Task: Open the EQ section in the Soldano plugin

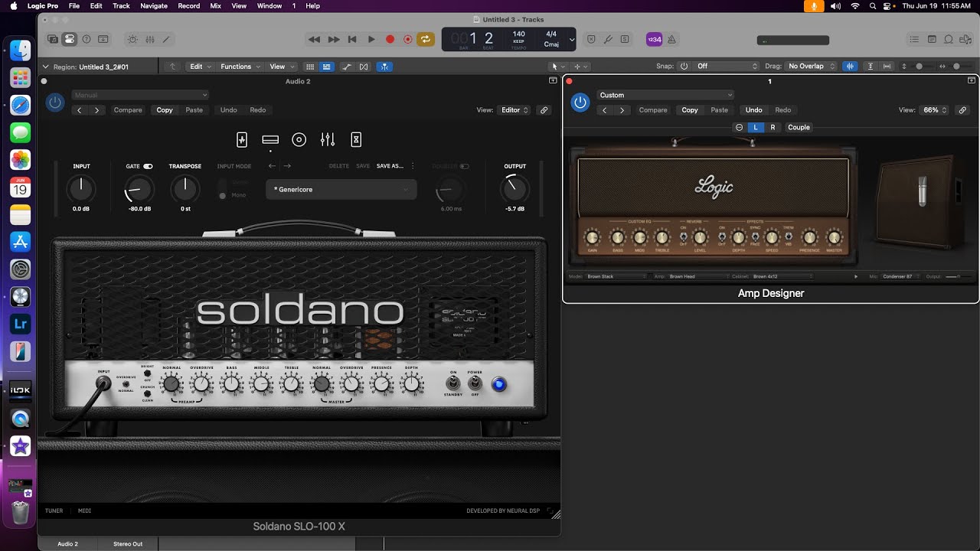Action: click(328, 139)
